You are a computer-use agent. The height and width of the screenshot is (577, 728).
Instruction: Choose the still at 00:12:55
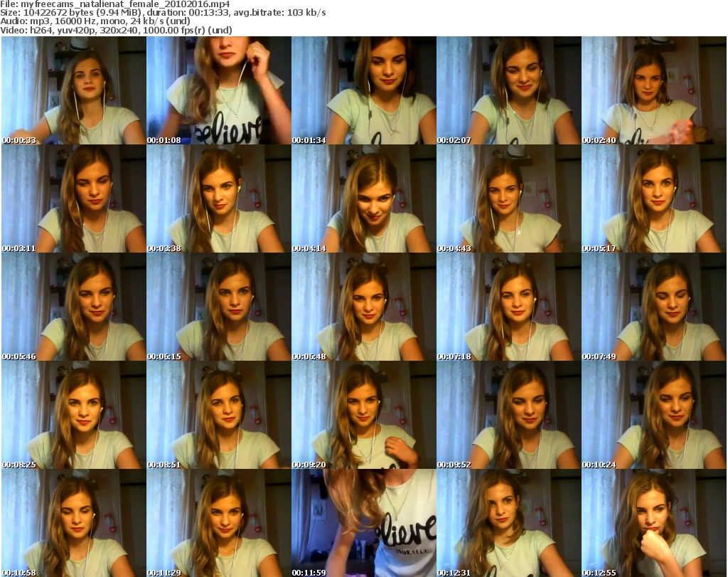(654, 523)
